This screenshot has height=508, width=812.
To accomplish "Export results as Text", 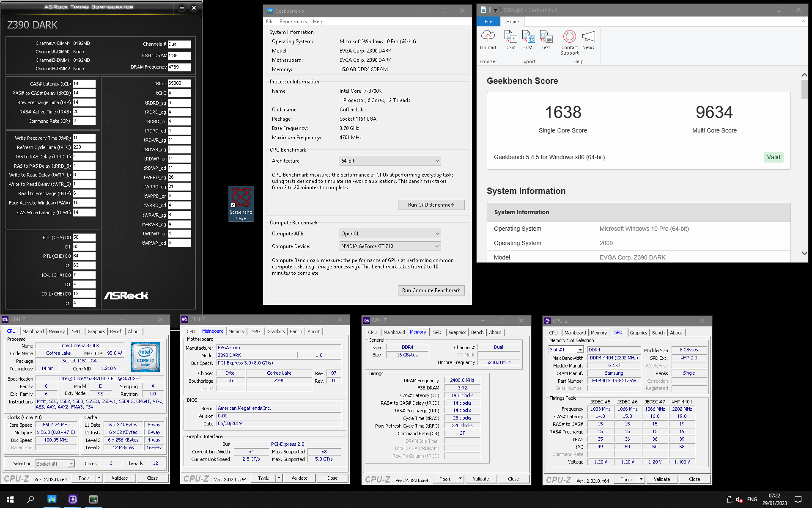I will coord(546,40).
